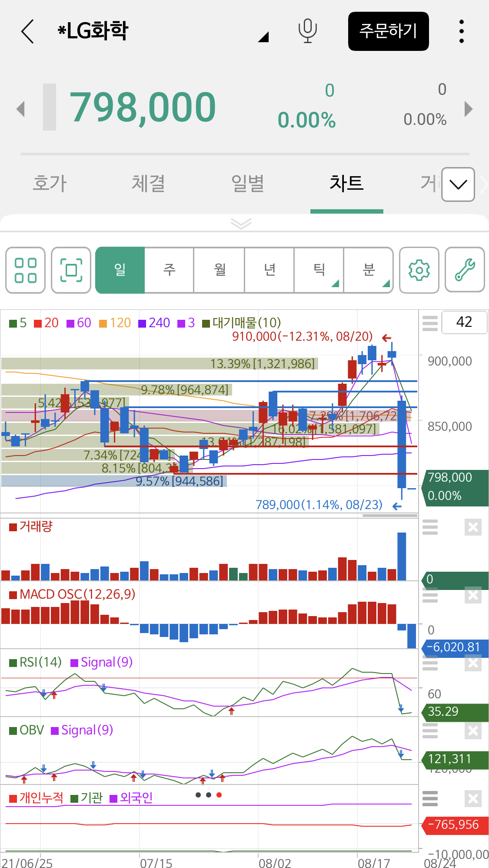Grab the chart horizontal scrollbar
Screen dimensions: 489x868
coord(390,516)
